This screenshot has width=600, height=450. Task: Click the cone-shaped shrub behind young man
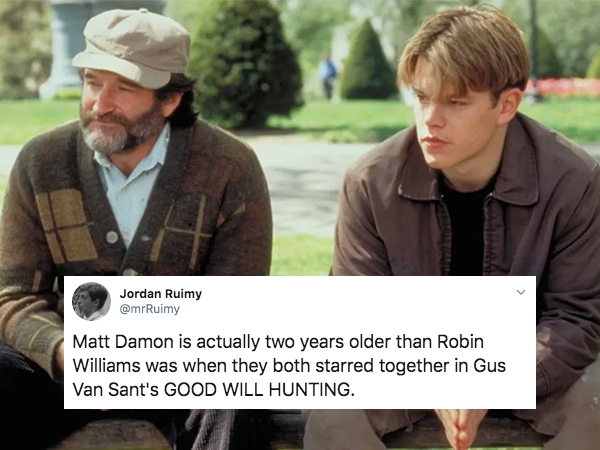pyautogui.click(x=367, y=61)
